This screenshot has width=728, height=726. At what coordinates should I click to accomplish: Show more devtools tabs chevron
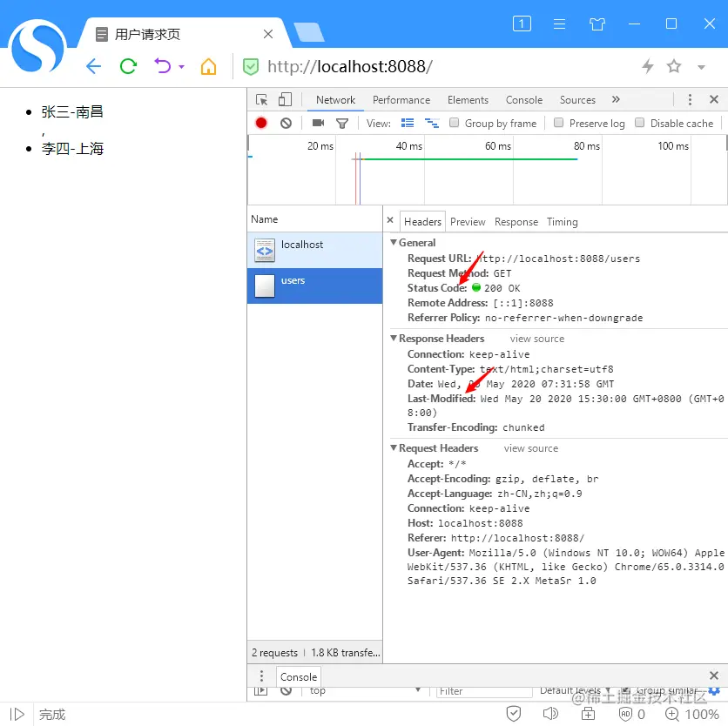tap(616, 99)
